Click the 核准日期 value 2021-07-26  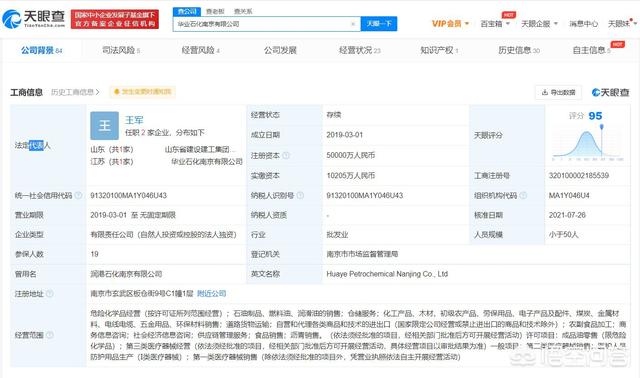[x=567, y=215]
